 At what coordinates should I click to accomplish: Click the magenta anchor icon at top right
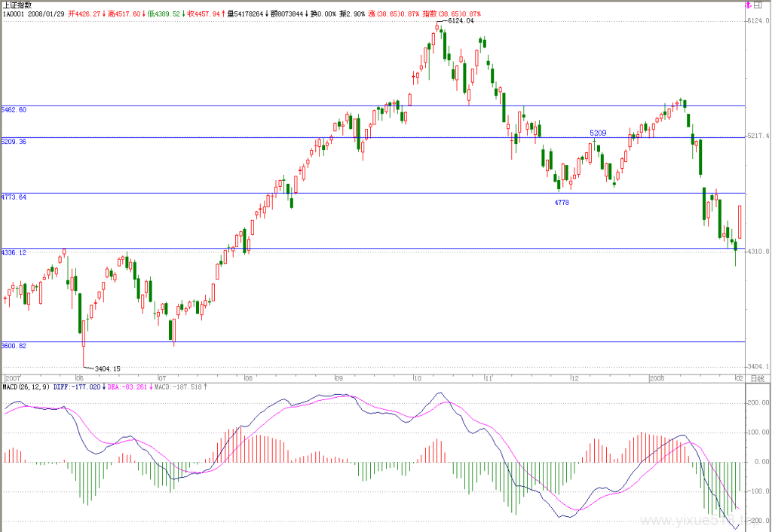click(749, 5)
